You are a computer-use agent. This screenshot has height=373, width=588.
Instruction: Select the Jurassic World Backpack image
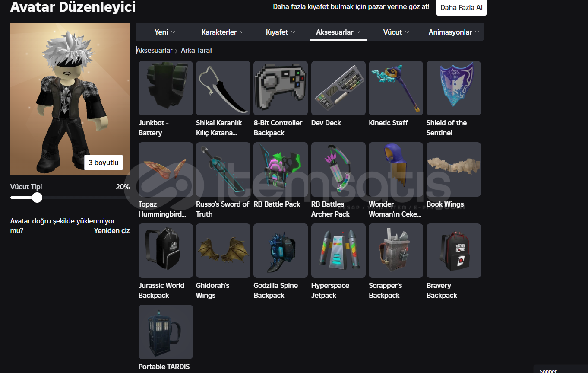[166, 251]
